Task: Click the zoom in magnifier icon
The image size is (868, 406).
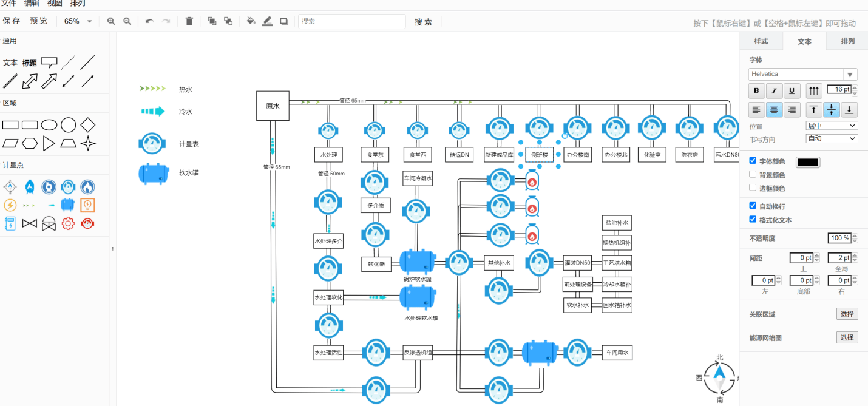Action: (x=111, y=21)
